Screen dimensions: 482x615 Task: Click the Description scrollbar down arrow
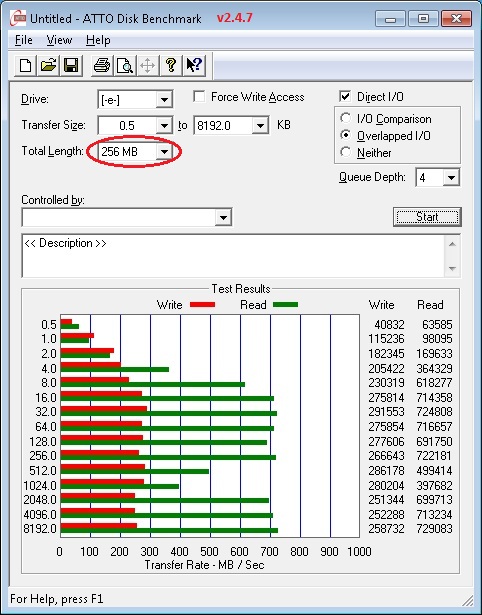452,269
